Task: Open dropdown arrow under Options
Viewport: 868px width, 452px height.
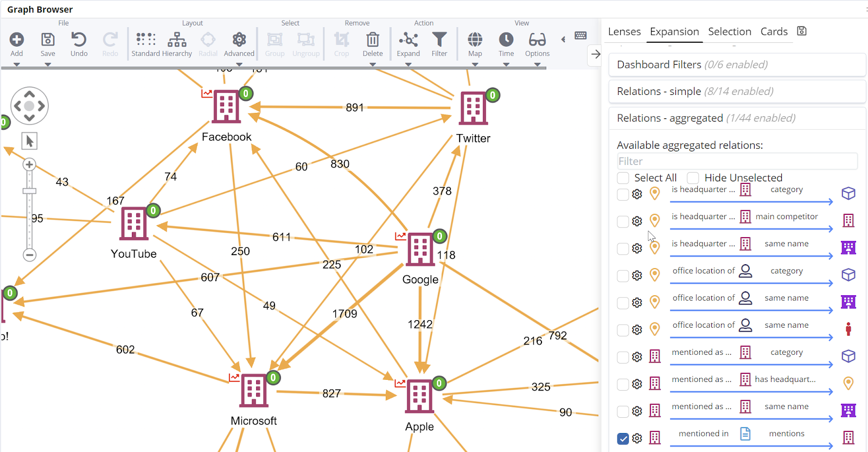Action: click(537, 64)
